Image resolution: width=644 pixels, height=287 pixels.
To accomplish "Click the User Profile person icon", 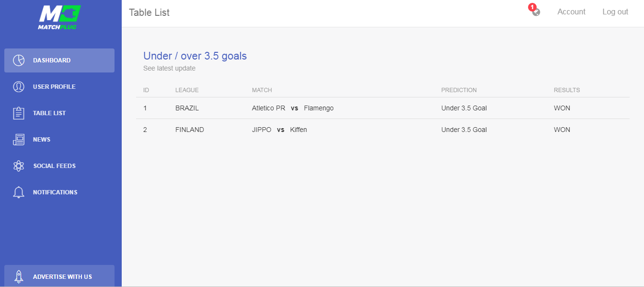I will point(19,87).
